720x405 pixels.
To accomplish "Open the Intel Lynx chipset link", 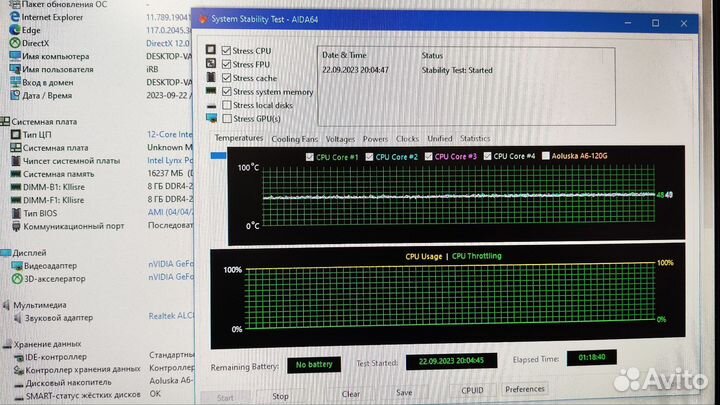I will (170, 160).
